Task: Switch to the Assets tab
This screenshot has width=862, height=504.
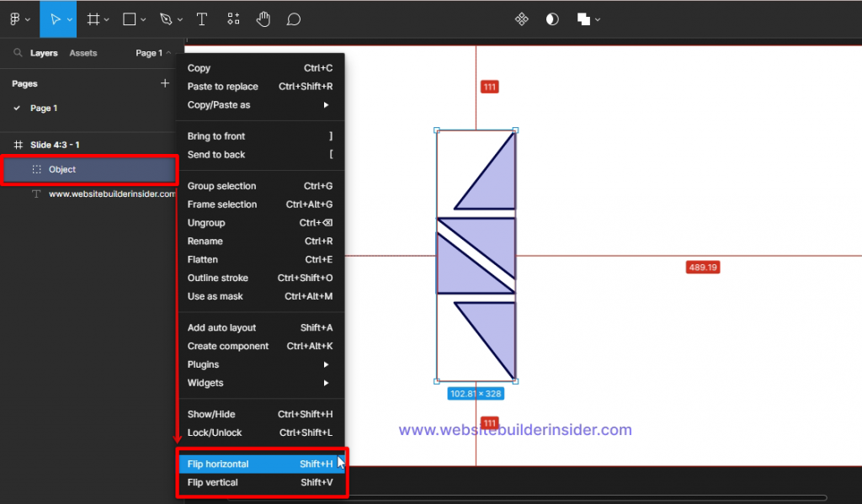Action: pos(82,52)
